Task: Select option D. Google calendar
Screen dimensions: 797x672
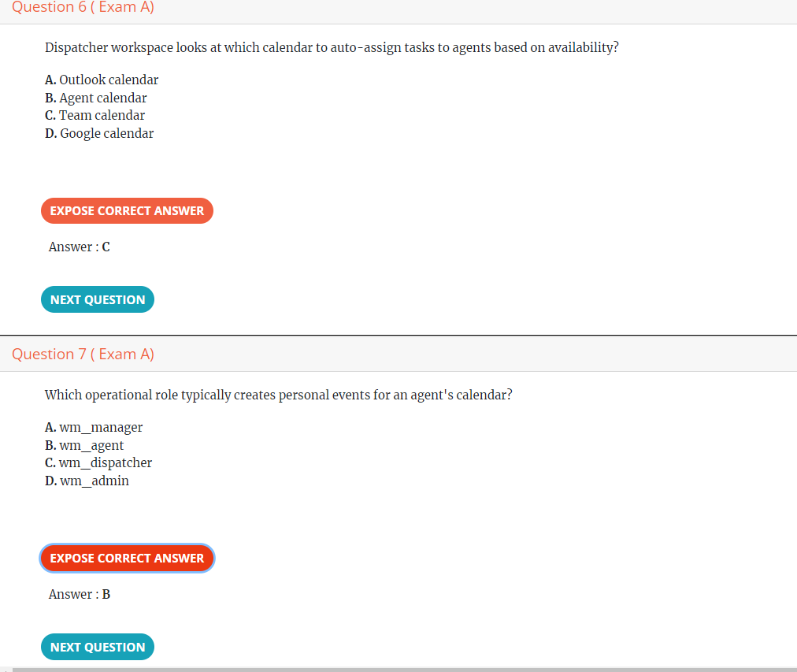Action: (99, 133)
